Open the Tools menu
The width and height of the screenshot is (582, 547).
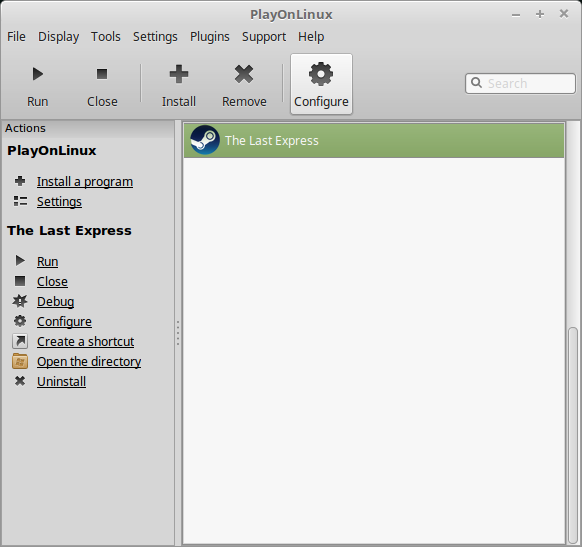106,37
